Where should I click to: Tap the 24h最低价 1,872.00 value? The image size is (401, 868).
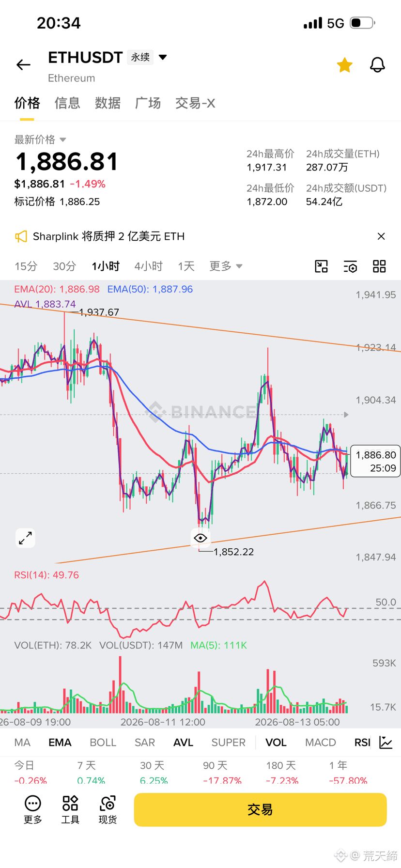pyautogui.click(x=267, y=201)
